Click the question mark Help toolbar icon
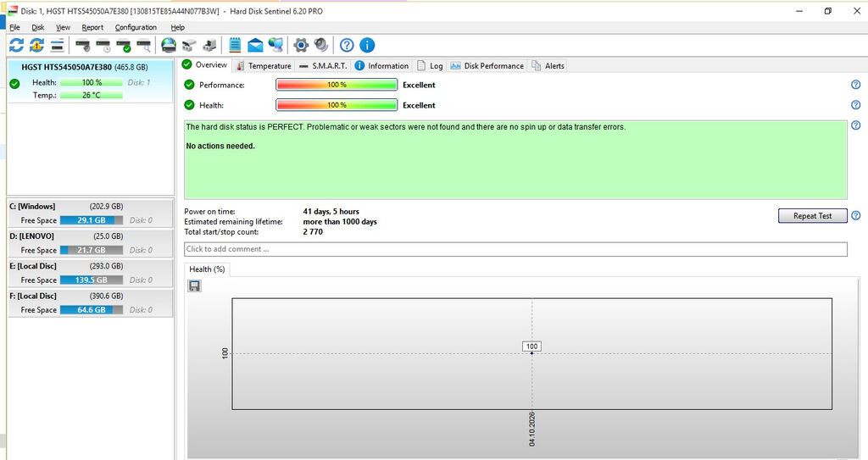 [347, 45]
